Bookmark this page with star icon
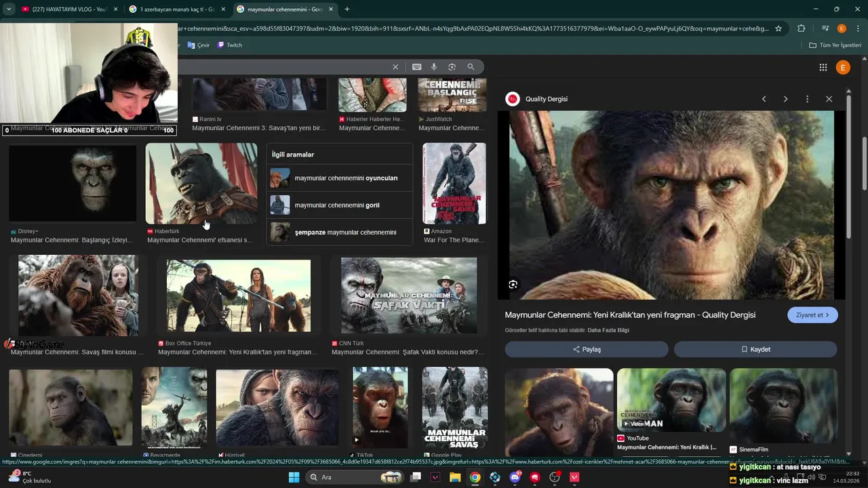 [778, 28]
